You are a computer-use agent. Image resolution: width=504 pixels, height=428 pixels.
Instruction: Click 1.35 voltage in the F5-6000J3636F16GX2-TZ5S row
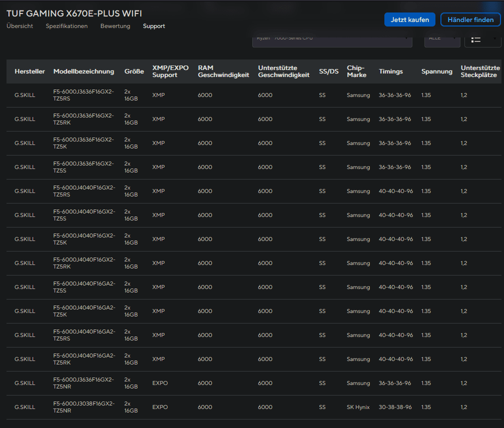pos(426,167)
